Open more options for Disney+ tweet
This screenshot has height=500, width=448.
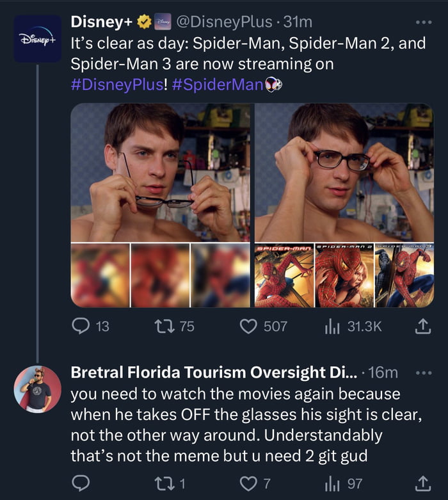[423, 22]
